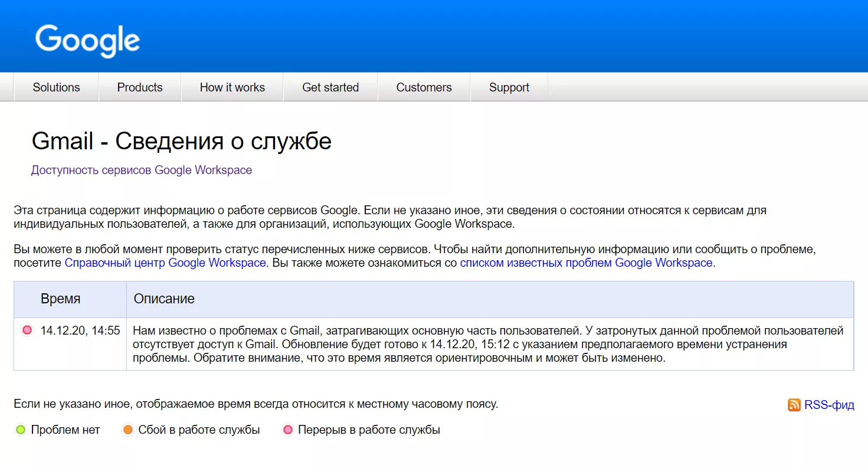Click the "Проблем нет" legend label

tap(65, 430)
